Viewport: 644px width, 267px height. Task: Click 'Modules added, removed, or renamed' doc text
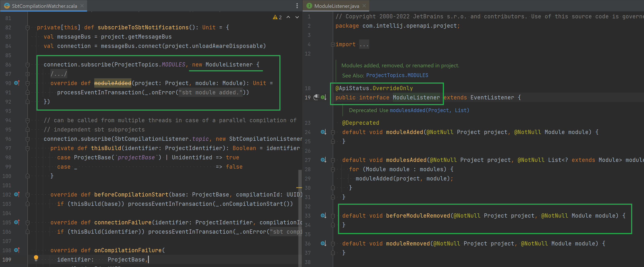click(x=400, y=65)
